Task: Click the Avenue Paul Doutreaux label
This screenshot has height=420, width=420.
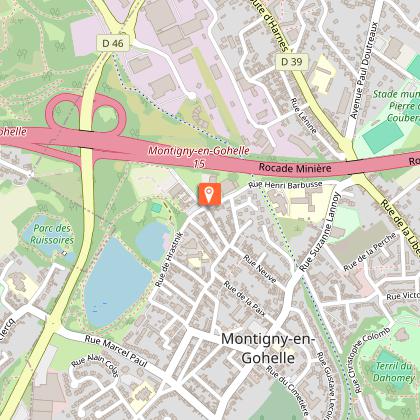Action: [363, 70]
